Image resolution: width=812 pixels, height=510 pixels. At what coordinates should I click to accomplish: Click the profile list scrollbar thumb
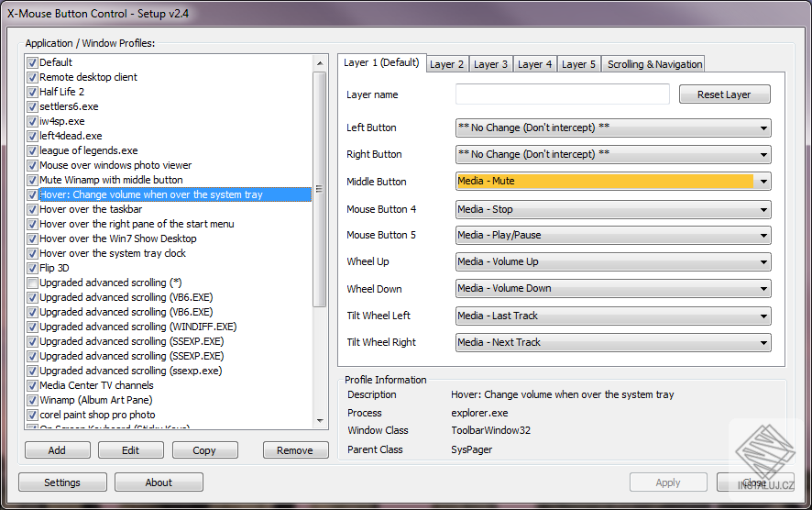(320, 189)
